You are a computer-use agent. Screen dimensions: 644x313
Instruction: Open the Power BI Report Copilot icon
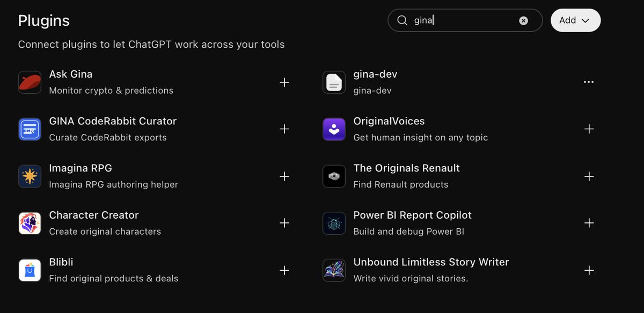click(334, 223)
